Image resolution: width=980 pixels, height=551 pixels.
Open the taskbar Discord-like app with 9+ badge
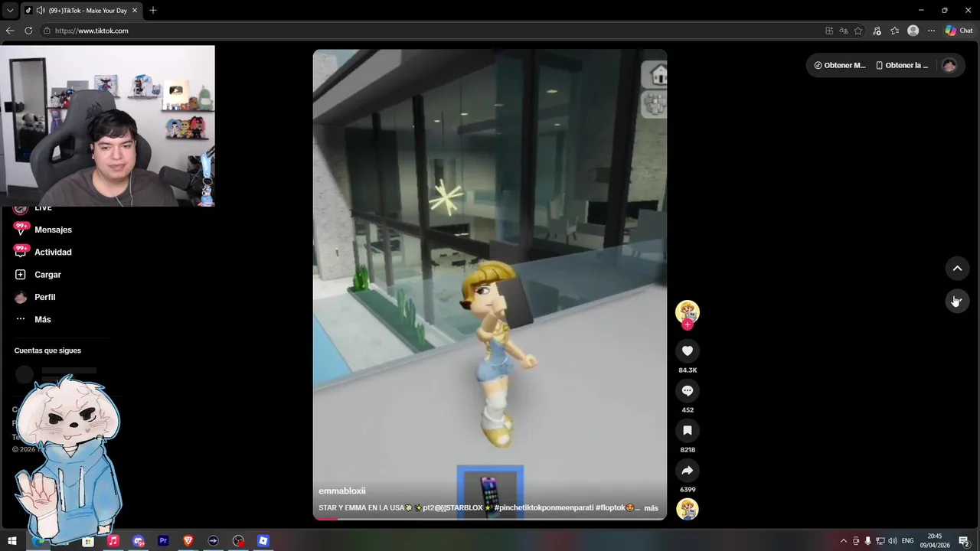138,541
